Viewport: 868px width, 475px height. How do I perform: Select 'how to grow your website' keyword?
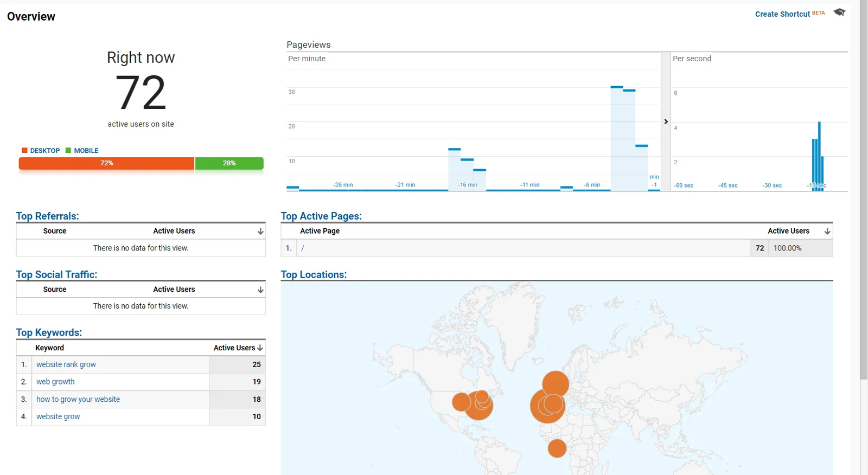coord(78,399)
